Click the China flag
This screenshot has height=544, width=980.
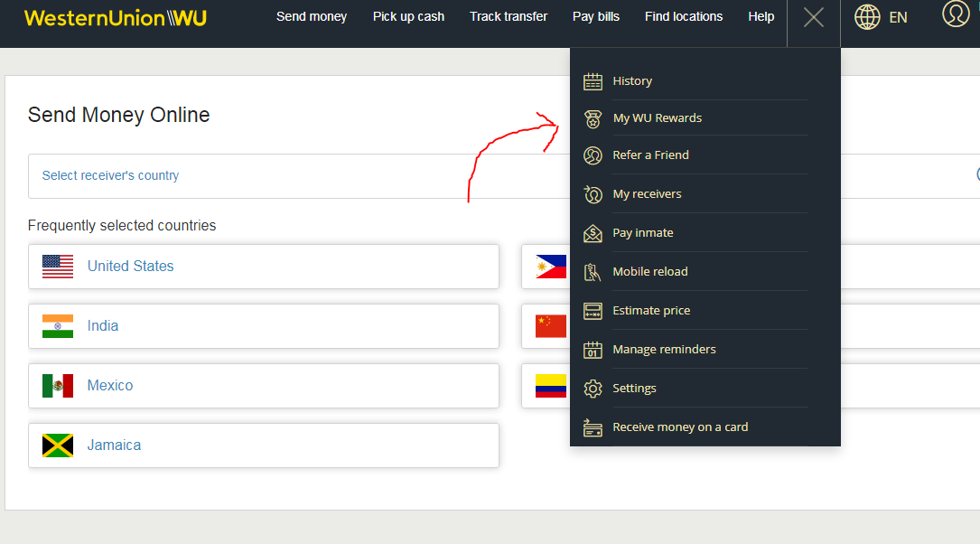click(x=551, y=326)
